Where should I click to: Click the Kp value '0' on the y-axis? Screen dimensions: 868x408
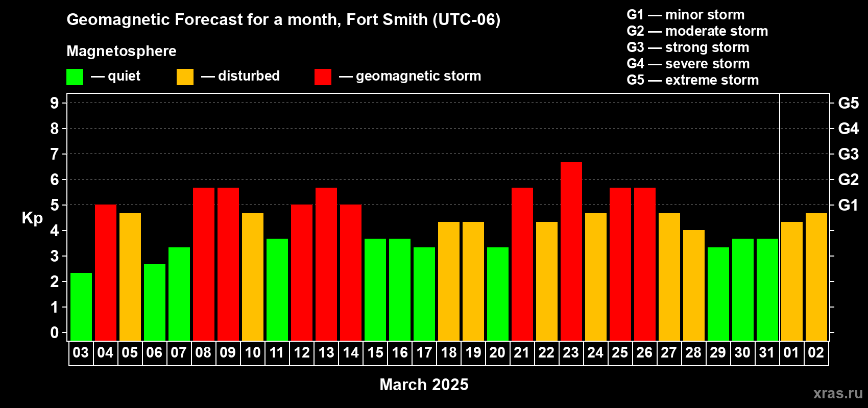[x=55, y=333]
